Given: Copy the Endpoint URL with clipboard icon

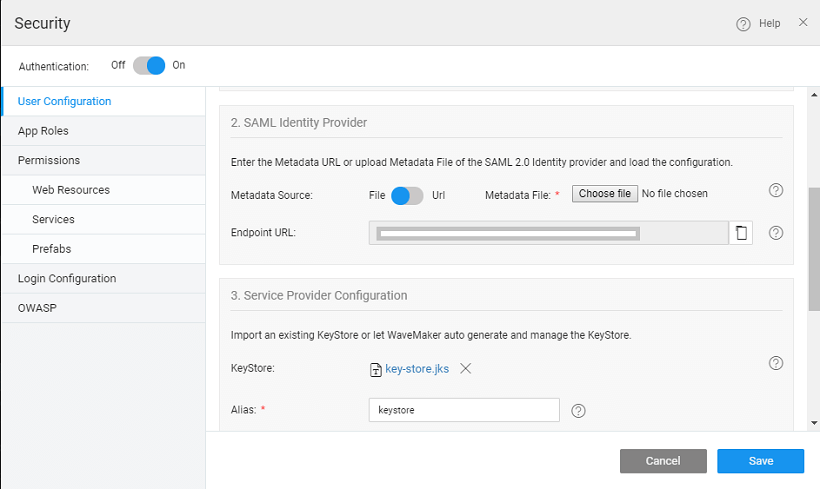Looking at the screenshot, I should click(x=740, y=233).
